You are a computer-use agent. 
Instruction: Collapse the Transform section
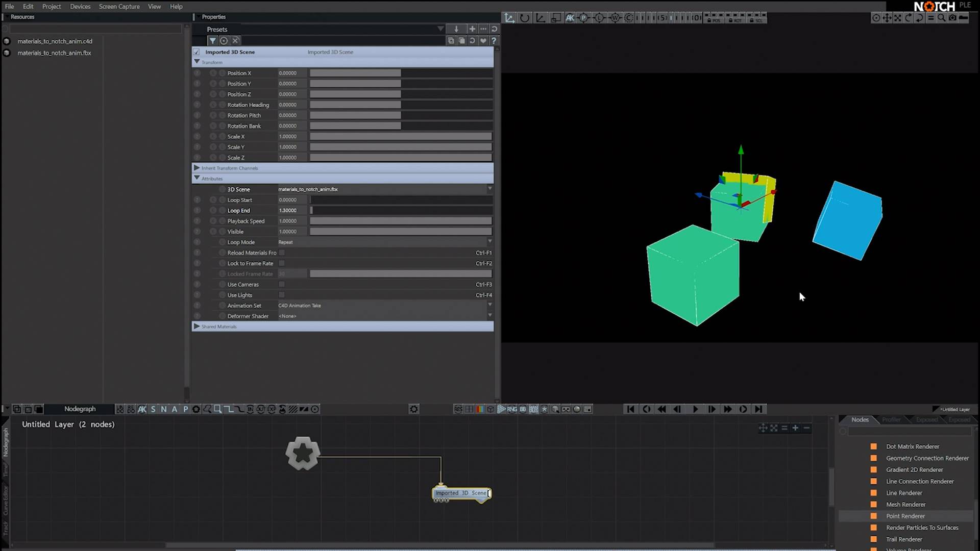(197, 62)
